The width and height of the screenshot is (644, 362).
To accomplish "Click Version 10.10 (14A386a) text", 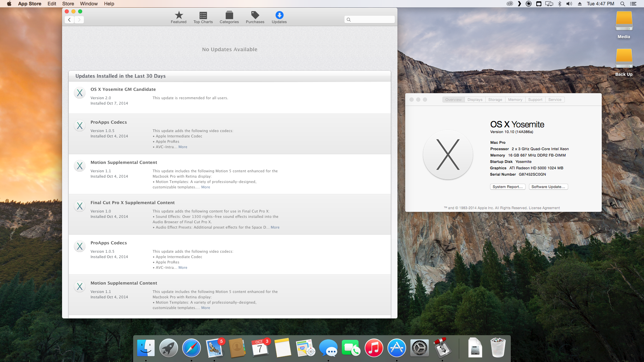I will coord(512,132).
